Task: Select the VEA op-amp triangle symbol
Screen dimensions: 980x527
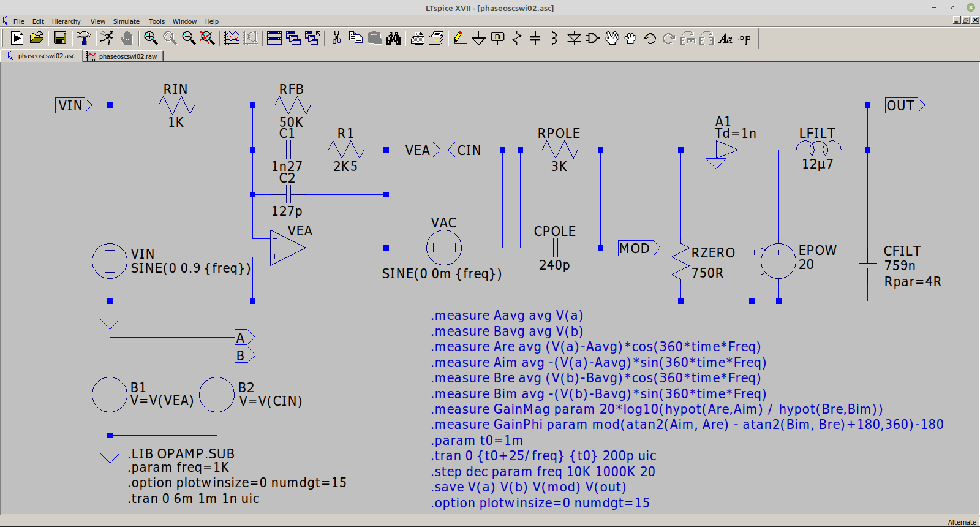Action: [288, 248]
